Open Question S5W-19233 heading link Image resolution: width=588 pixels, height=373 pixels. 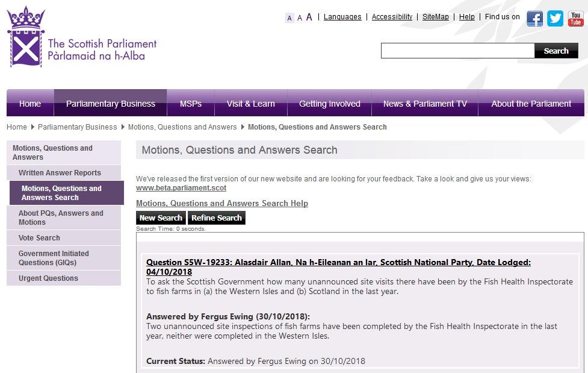click(x=338, y=263)
